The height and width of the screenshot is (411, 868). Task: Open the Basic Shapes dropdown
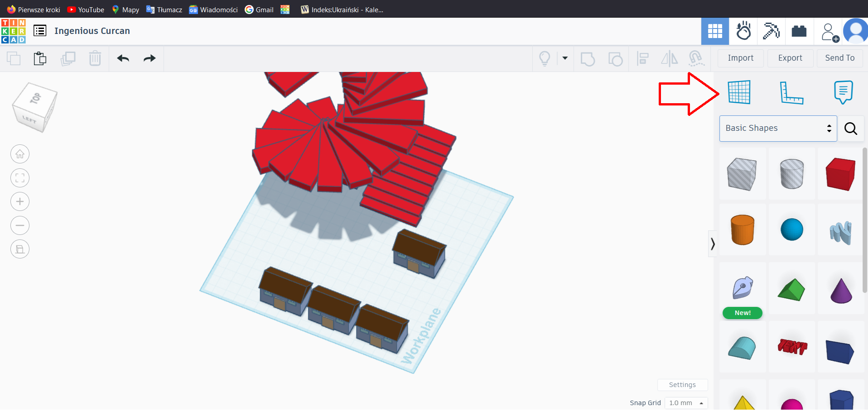tap(777, 129)
